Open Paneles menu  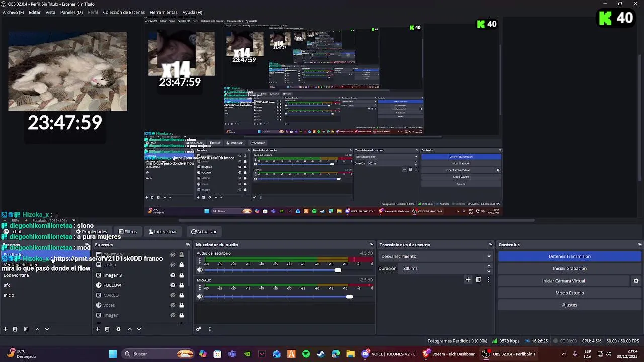click(x=71, y=12)
